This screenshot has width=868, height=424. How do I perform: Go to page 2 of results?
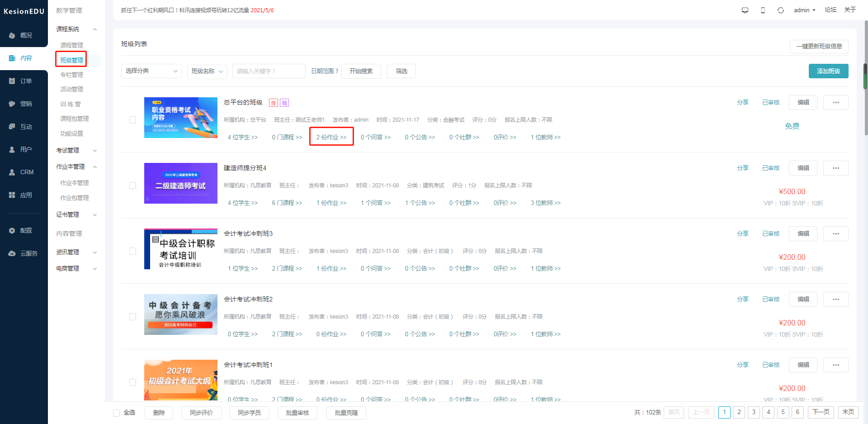point(739,412)
